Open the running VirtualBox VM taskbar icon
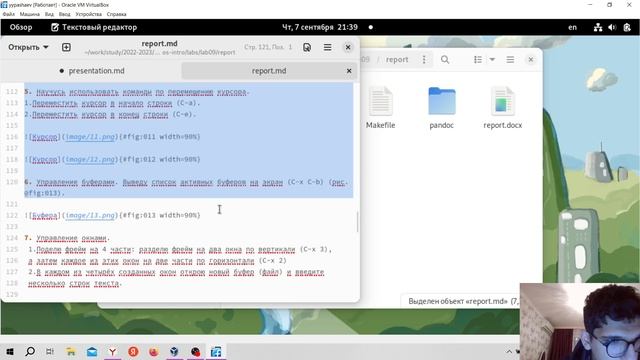Viewport: 640px width, 360px height. click(216, 351)
